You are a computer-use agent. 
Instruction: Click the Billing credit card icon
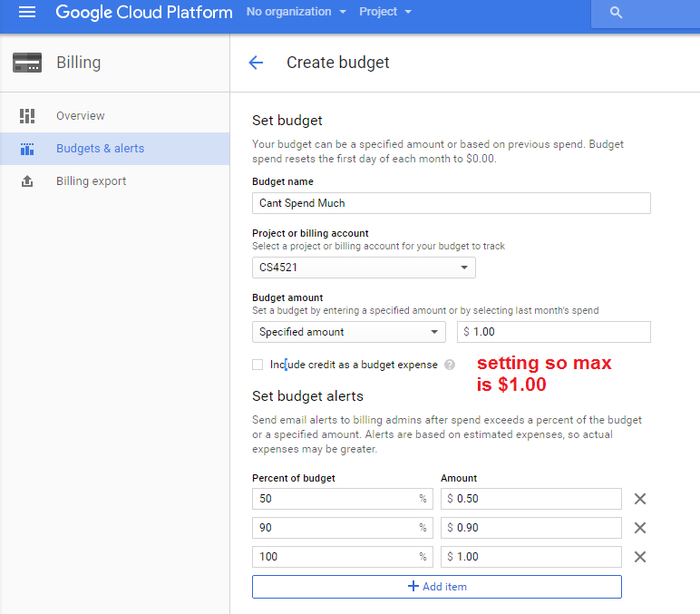27,63
